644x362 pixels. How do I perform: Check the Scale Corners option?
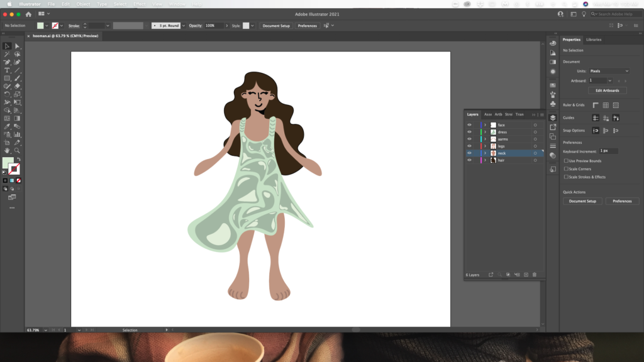[x=566, y=169]
